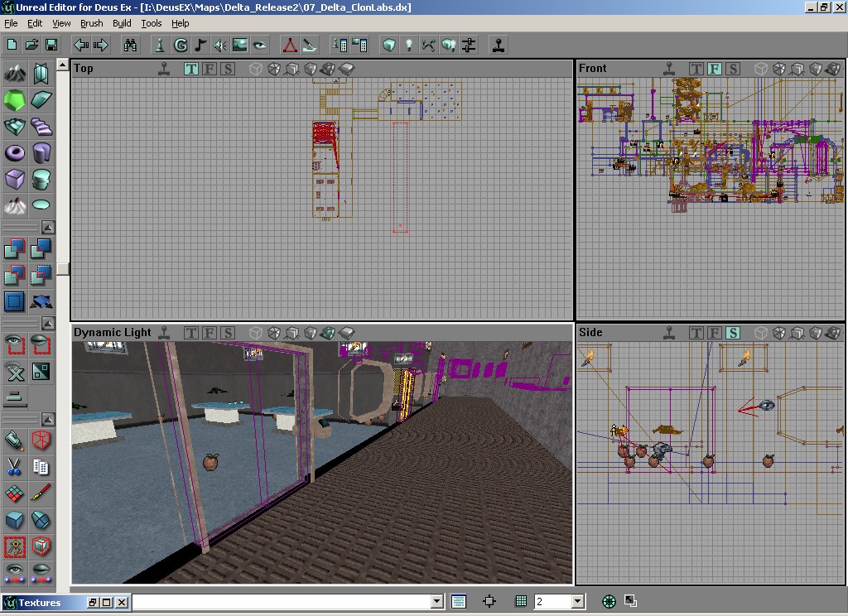Open the 2D Shape Editor triangle icon
Screen dimensions: 848x616
click(290, 45)
